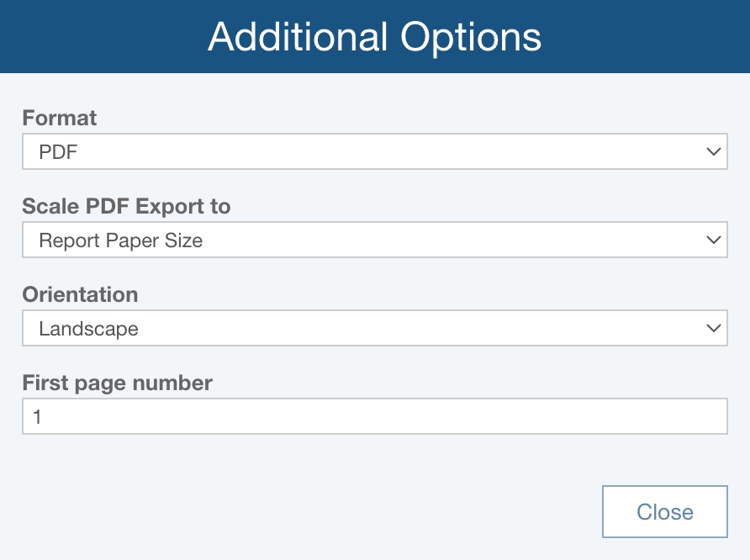Viewport: 750px width, 560px height.
Task: Click the value '1' in page number field
Action: click(x=38, y=416)
